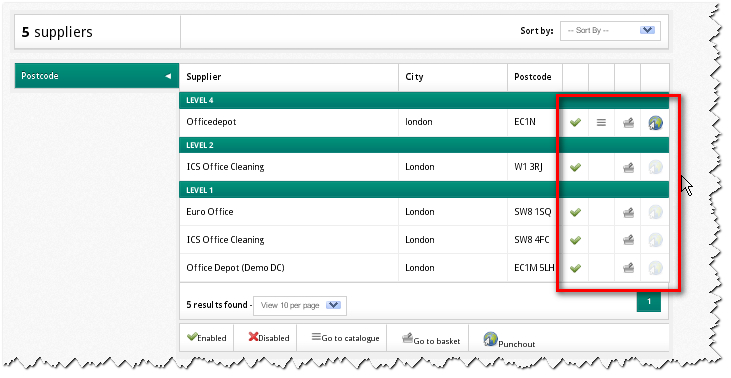731x378 pixels.
Task: Click greyed Punchout icon for Euro Office
Action: [x=655, y=213]
